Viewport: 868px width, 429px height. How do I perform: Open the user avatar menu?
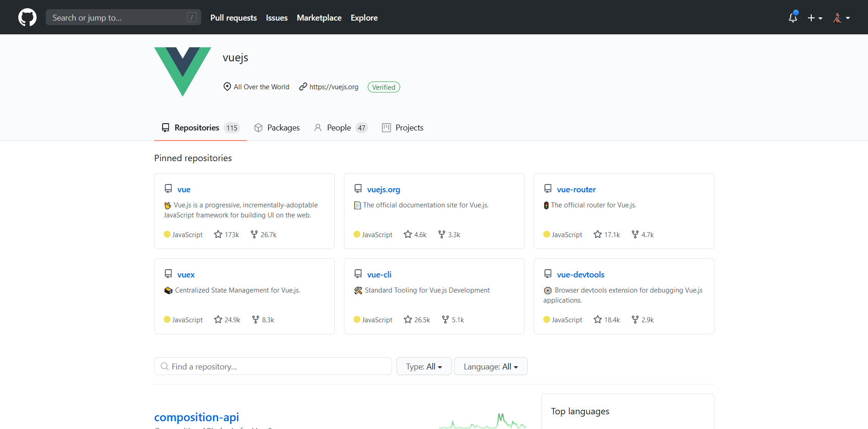(841, 18)
